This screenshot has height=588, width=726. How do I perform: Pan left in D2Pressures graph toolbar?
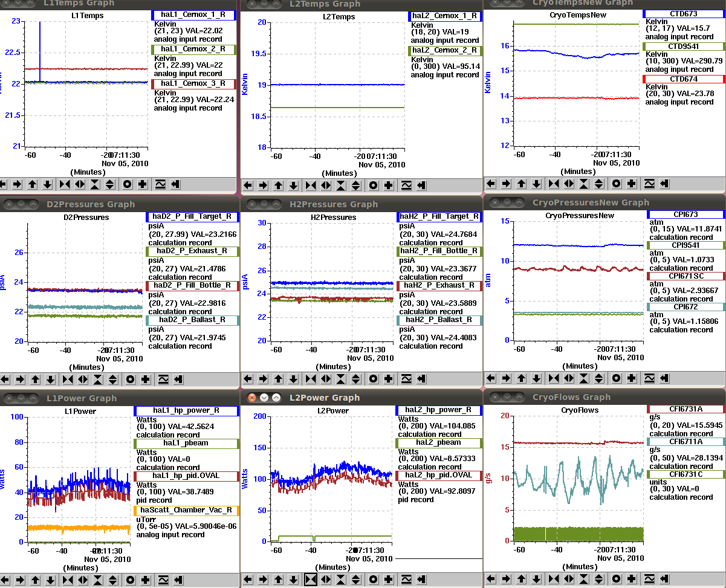(x=4, y=380)
